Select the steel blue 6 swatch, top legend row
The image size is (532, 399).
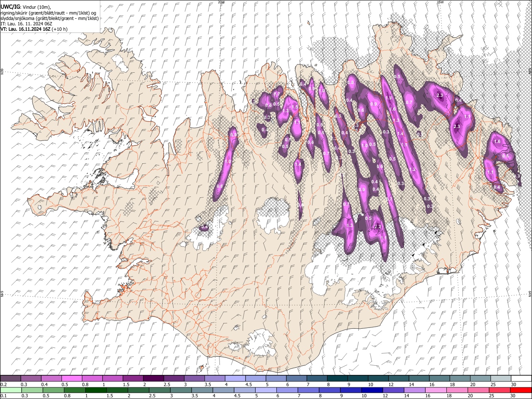pyautogui.click(x=296, y=378)
